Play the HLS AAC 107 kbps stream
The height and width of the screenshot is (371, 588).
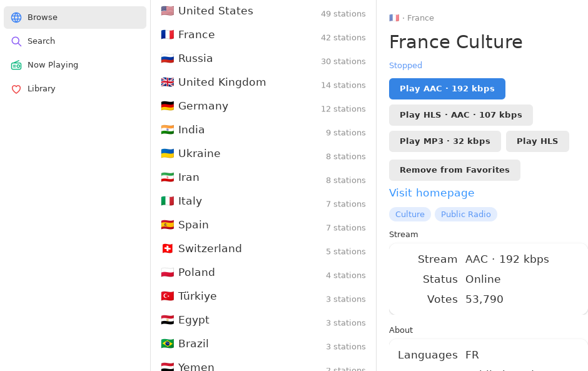pyautogui.click(x=460, y=115)
